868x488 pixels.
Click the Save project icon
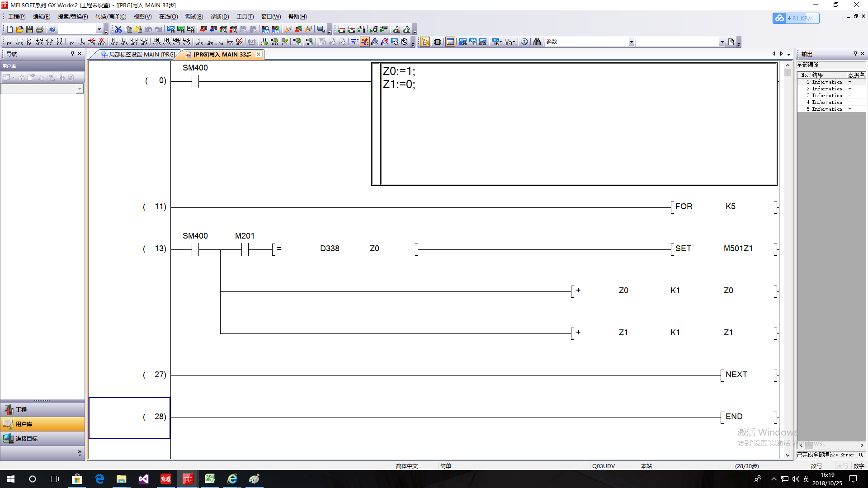coord(29,29)
